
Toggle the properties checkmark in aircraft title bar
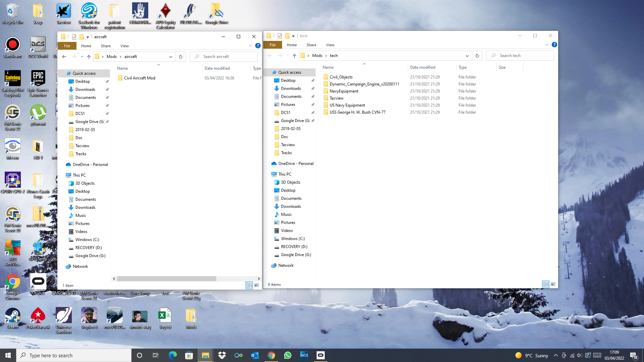tap(74, 37)
